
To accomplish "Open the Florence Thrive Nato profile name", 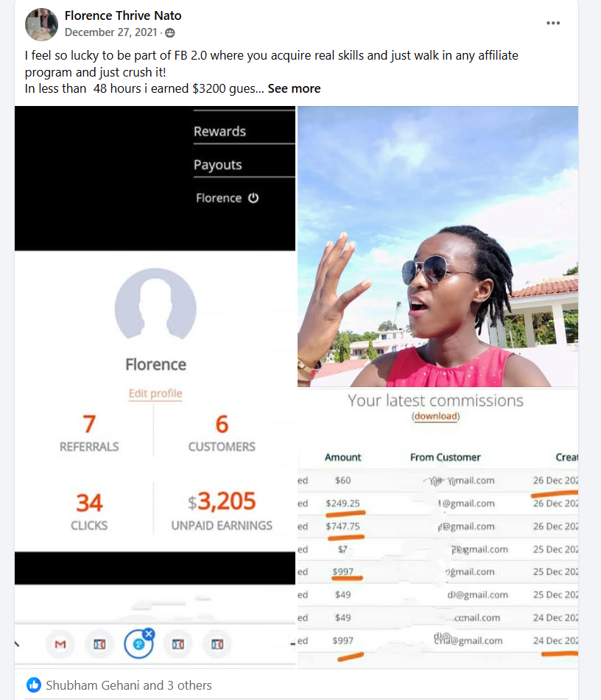I will click(x=123, y=15).
